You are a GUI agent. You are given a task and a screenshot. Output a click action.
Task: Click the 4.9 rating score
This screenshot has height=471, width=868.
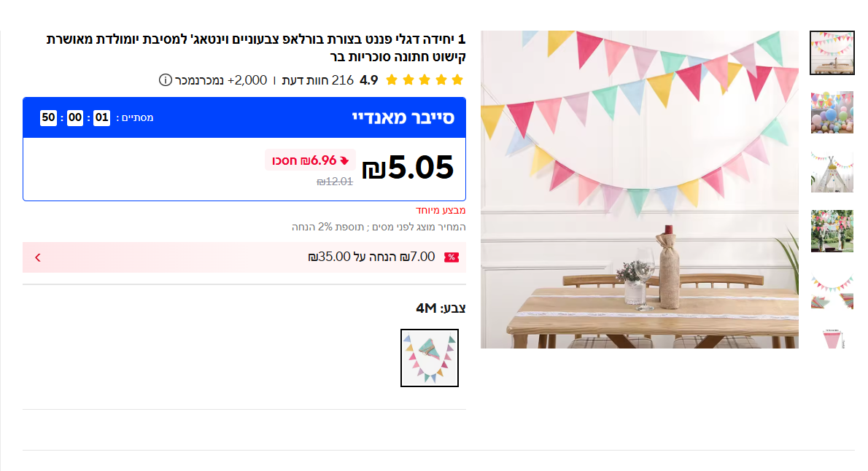click(369, 79)
